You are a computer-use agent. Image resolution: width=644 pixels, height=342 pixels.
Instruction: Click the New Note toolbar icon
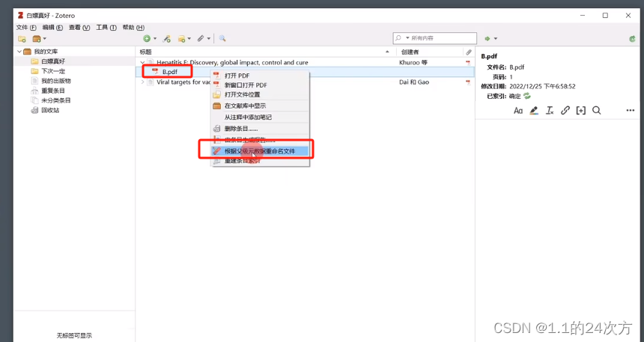click(181, 39)
